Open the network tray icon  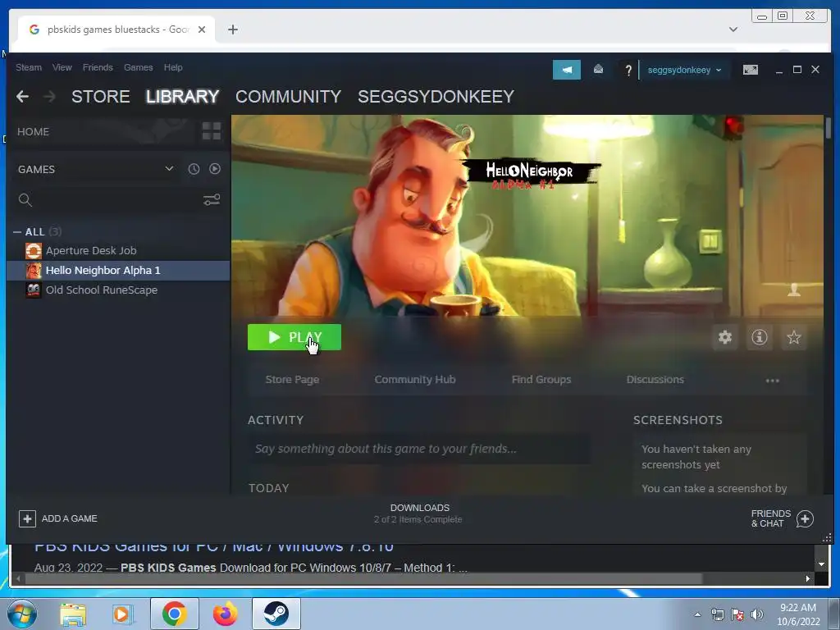point(717,615)
